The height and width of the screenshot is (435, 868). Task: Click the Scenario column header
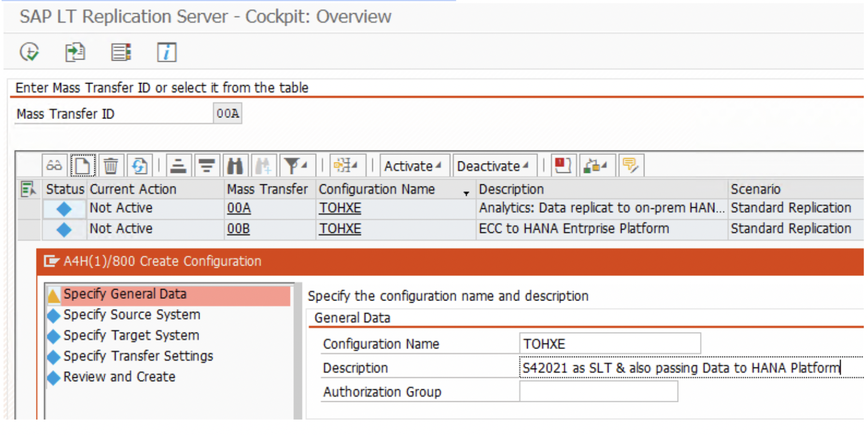[795, 189]
